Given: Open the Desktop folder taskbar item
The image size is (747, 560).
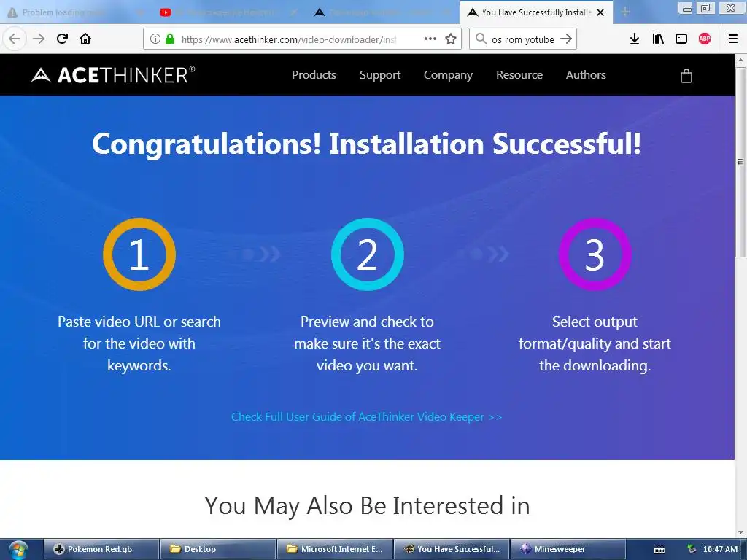Looking at the screenshot, I should [217, 549].
